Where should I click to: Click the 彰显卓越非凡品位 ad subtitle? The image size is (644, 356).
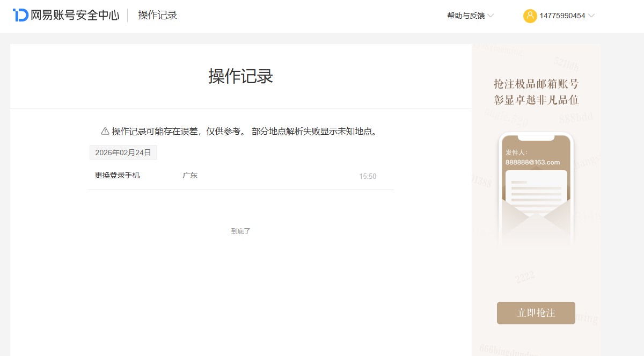[x=536, y=100]
